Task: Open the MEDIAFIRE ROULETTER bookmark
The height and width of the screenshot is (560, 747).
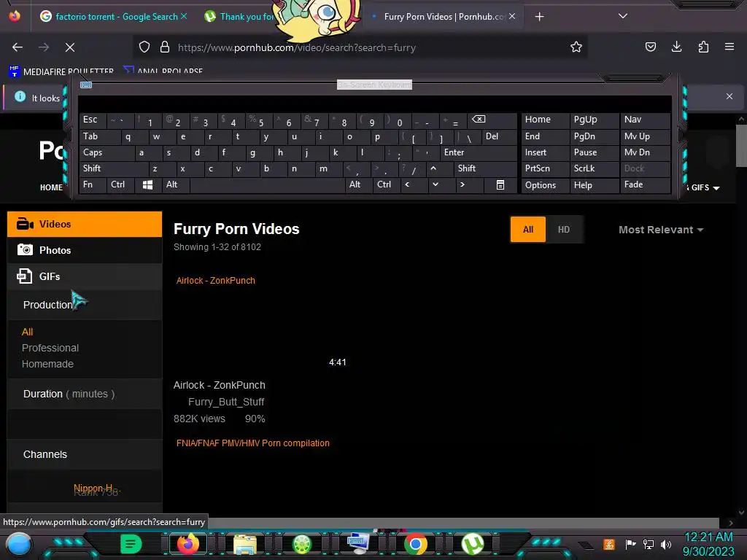Action: pyautogui.click(x=61, y=71)
